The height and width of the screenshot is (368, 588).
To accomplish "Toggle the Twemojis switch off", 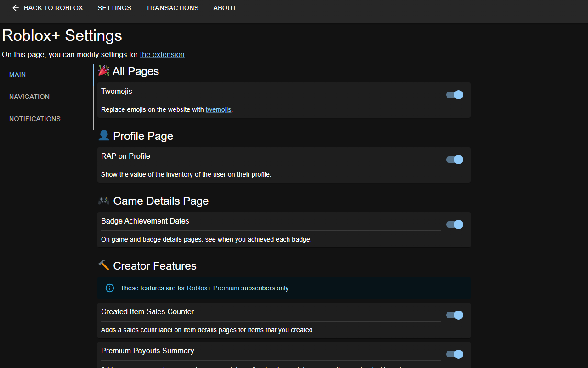I will pos(454,95).
